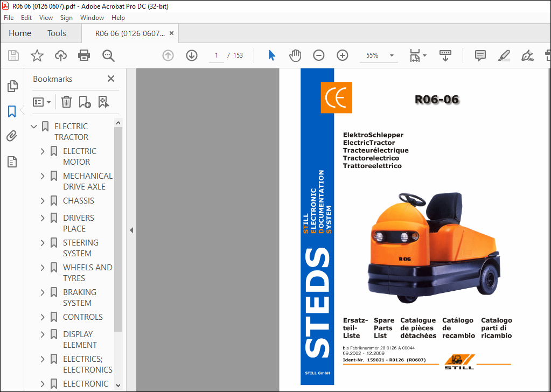
Task: Go to next page arrow
Action: (192, 55)
